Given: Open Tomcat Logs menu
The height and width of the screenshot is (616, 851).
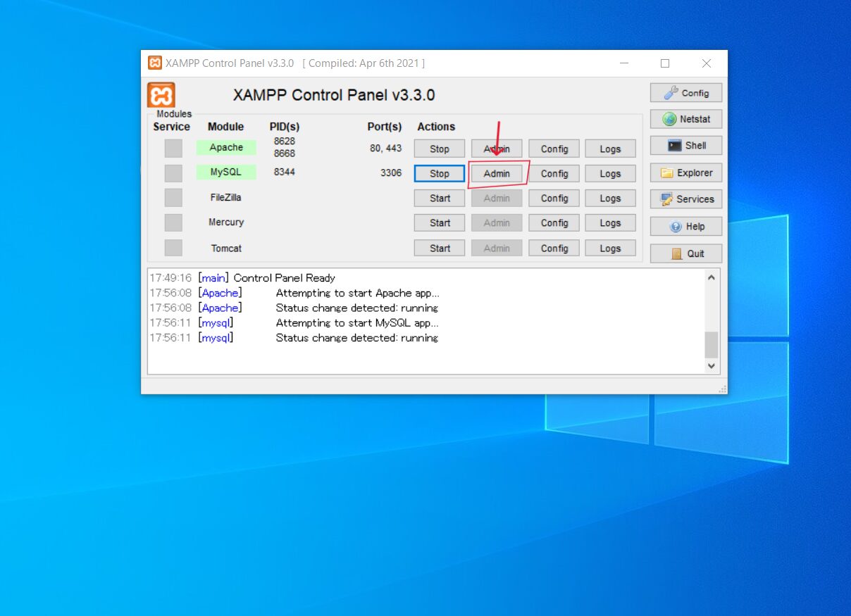Looking at the screenshot, I should [610, 248].
